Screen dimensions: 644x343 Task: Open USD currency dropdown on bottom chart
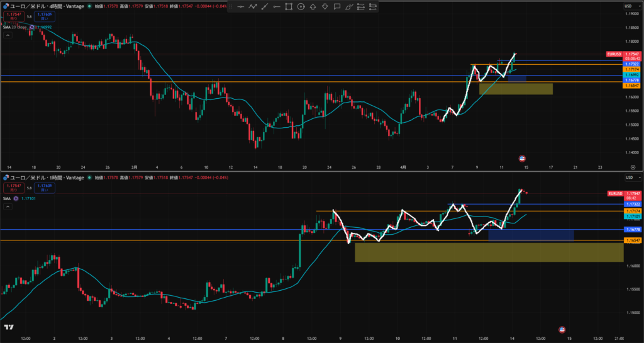(628, 179)
